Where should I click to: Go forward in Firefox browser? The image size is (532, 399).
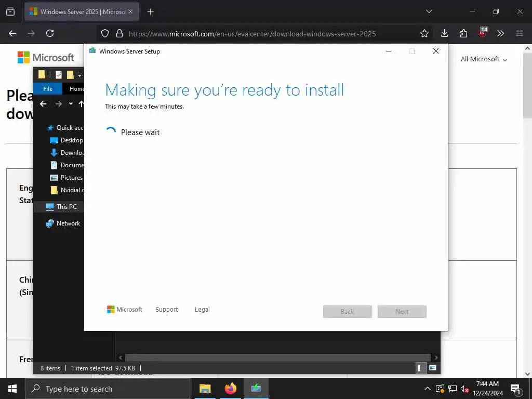[x=31, y=33]
